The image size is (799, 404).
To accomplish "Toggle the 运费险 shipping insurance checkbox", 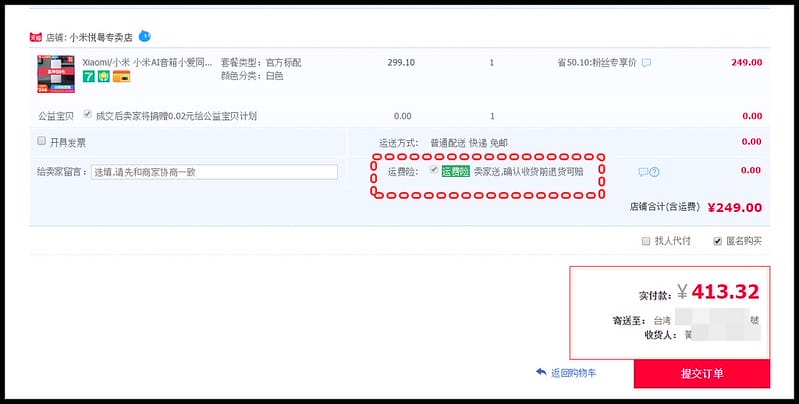I will coord(434,170).
